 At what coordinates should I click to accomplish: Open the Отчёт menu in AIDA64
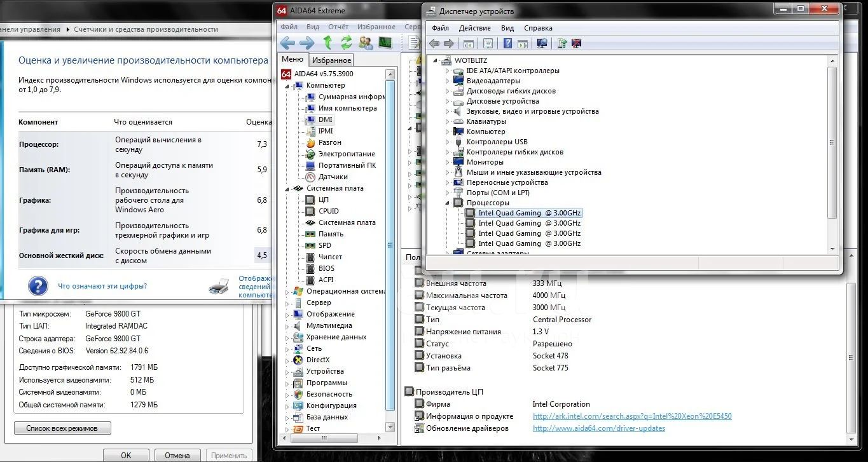338,27
